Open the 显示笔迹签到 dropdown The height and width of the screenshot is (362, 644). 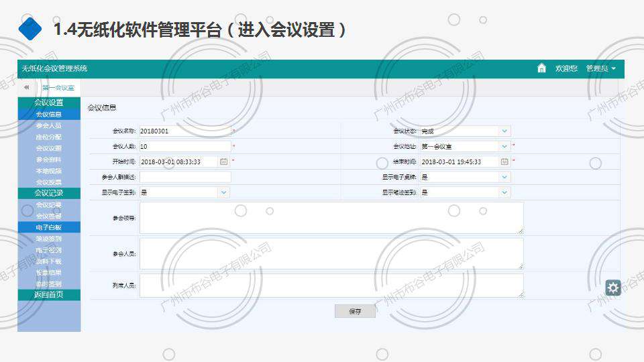504,192
